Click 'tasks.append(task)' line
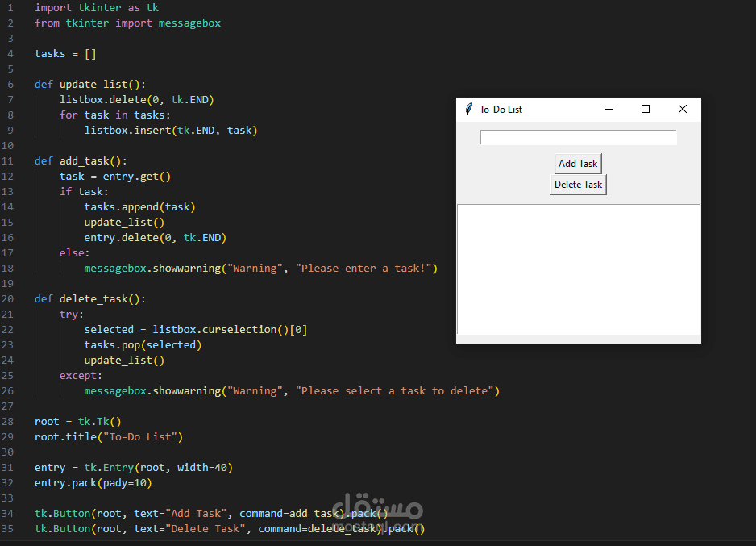 point(139,207)
